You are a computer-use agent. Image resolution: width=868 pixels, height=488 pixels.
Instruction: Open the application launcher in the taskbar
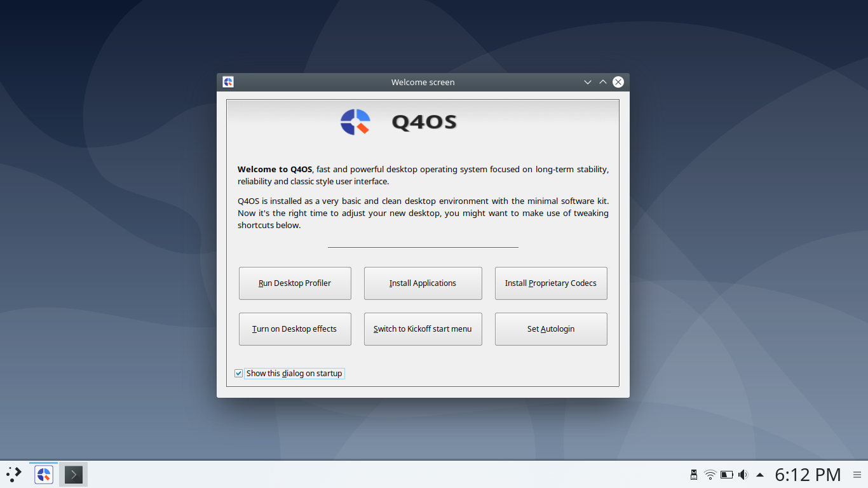click(14, 474)
